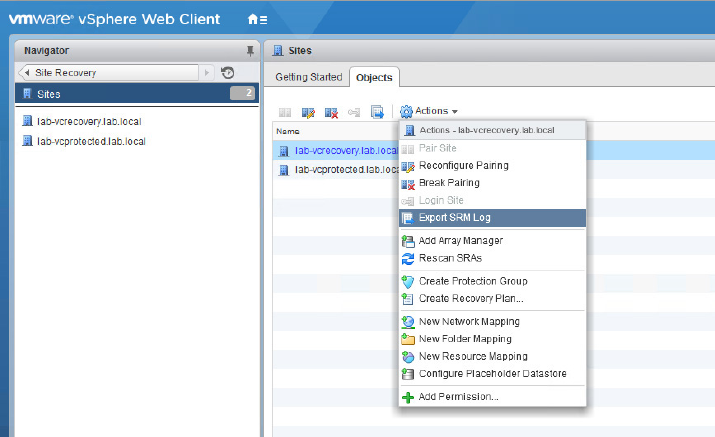
Task: Pin the Navigator panel
Action: 250,50
